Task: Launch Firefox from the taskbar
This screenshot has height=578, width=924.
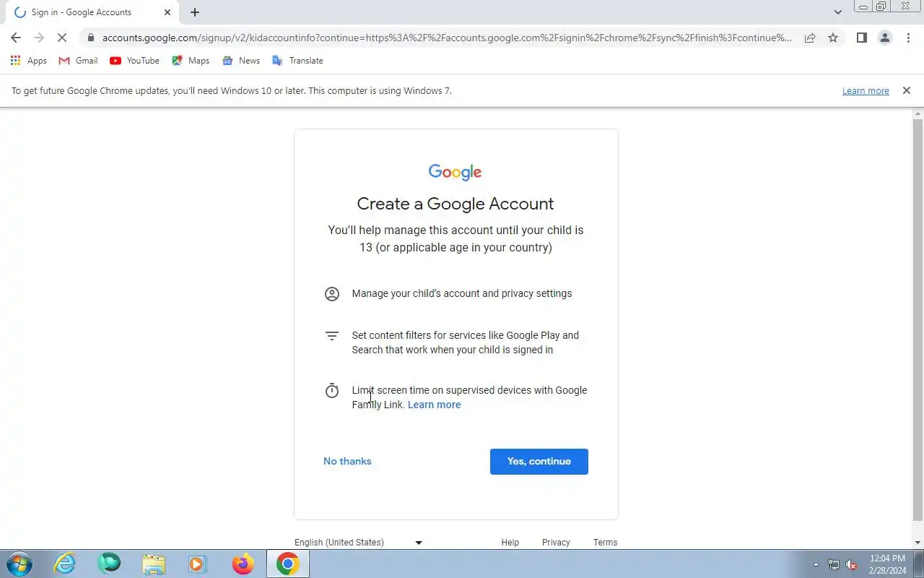Action: 243,564
